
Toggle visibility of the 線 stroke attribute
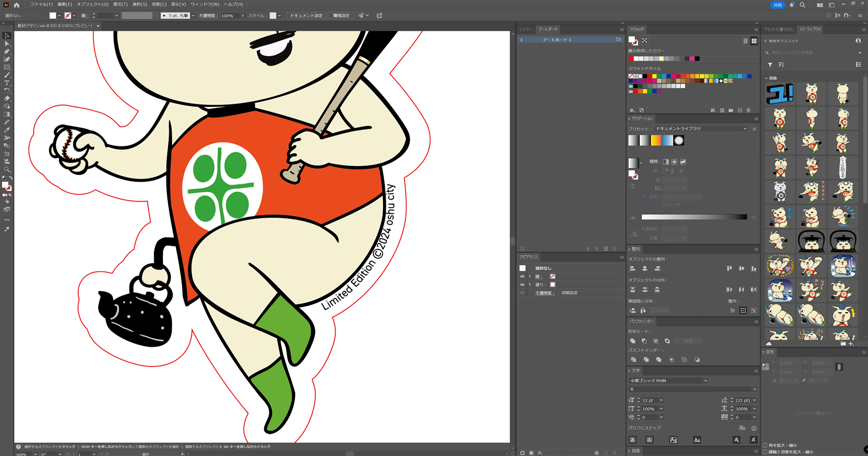click(x=522, y=276)
